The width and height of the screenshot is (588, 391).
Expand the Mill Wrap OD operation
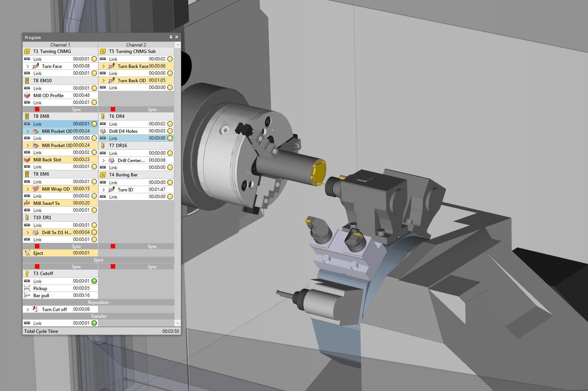28,189
